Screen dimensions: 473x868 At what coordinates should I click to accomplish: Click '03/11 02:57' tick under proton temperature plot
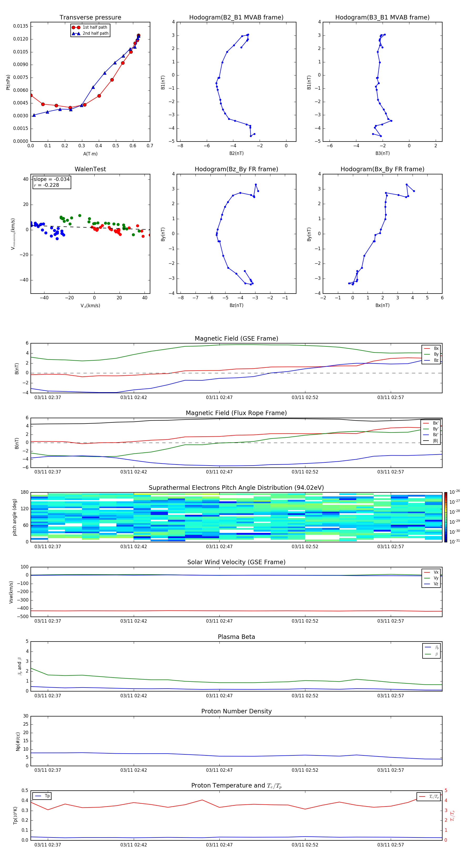coord(390,845)
